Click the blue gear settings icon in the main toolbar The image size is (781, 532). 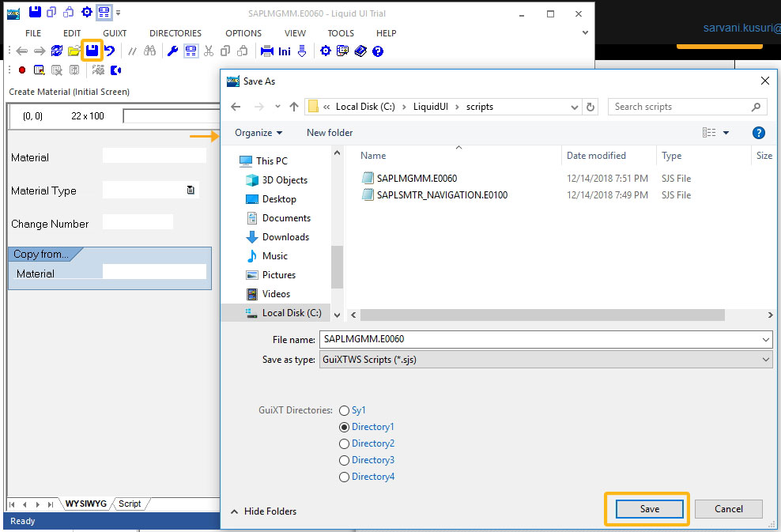pyautogui.click(x=325, y=51)
